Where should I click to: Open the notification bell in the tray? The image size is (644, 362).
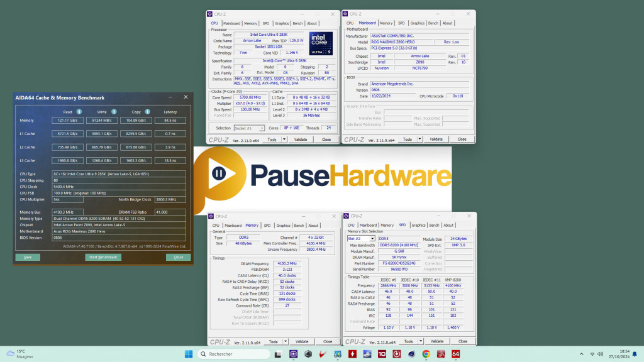tap(635, 354)
